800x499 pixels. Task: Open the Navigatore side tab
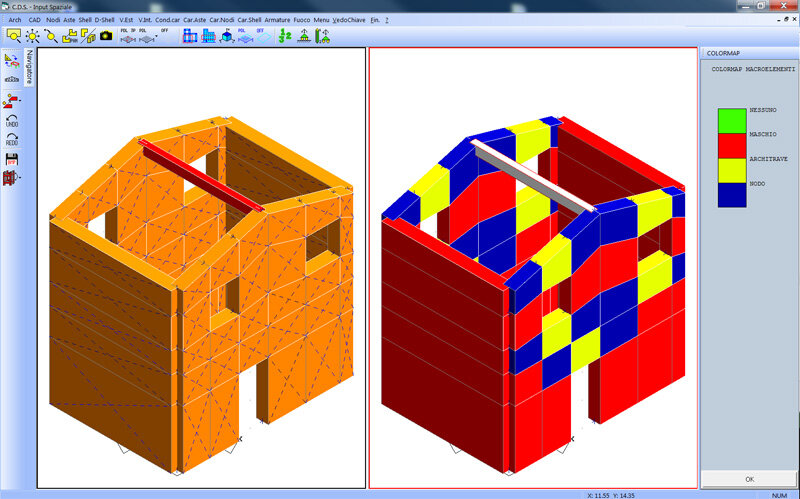point(30,66)
